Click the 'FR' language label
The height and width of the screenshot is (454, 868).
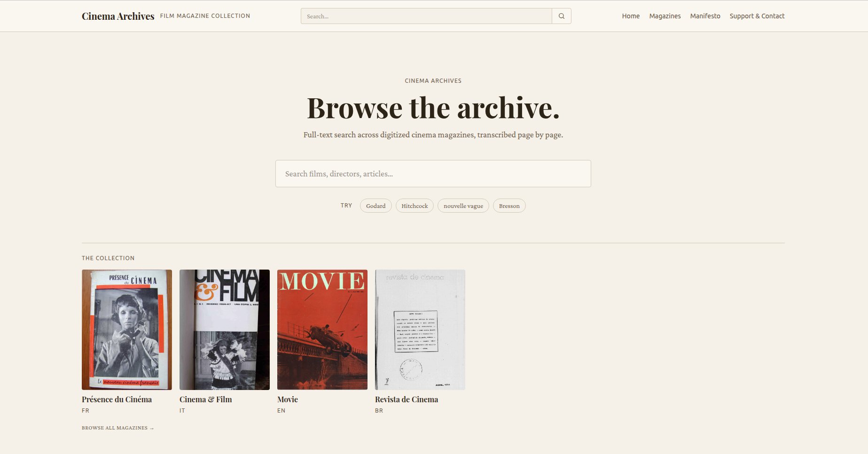(86, 411)
